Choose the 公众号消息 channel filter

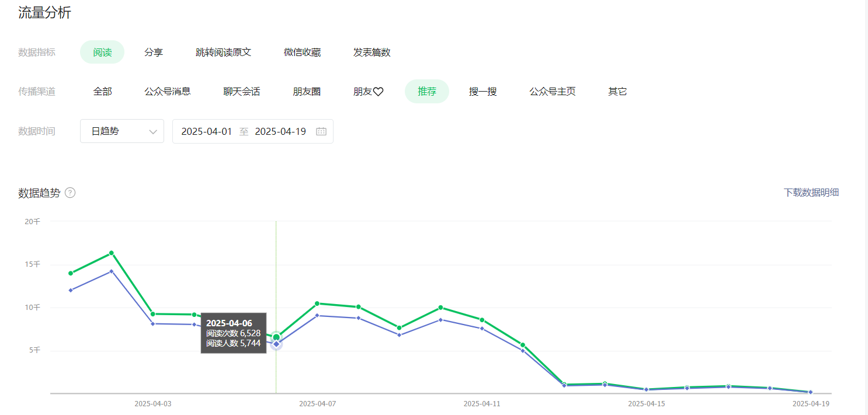tap(168, 92)
